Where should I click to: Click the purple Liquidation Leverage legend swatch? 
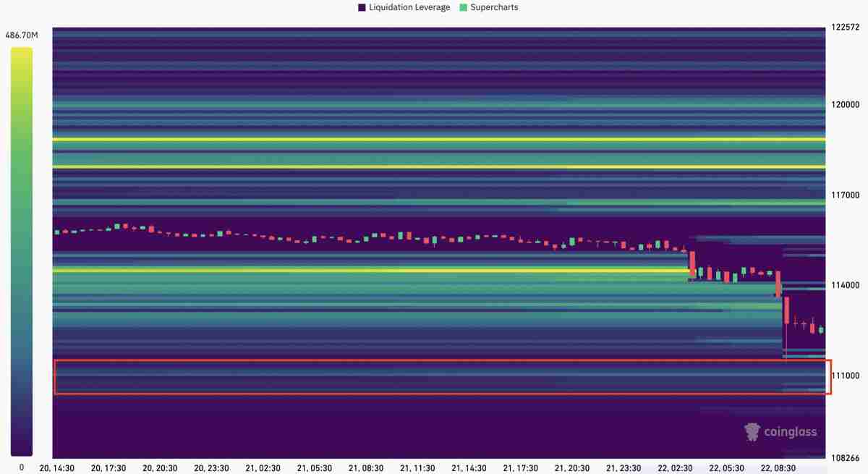click(362, 7)
